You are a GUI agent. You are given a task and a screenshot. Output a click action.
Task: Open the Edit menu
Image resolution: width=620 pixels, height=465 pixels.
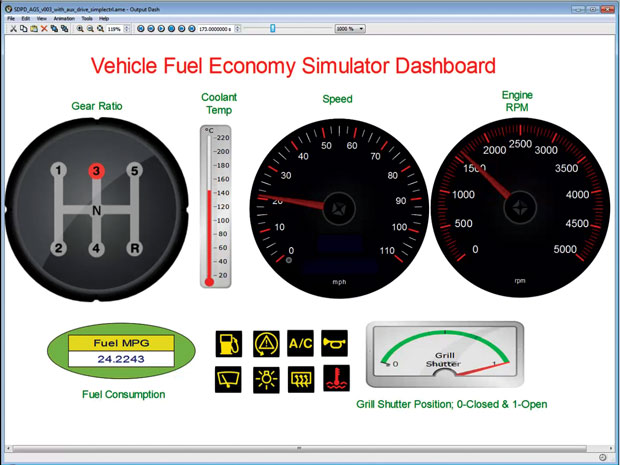[26, 19]
